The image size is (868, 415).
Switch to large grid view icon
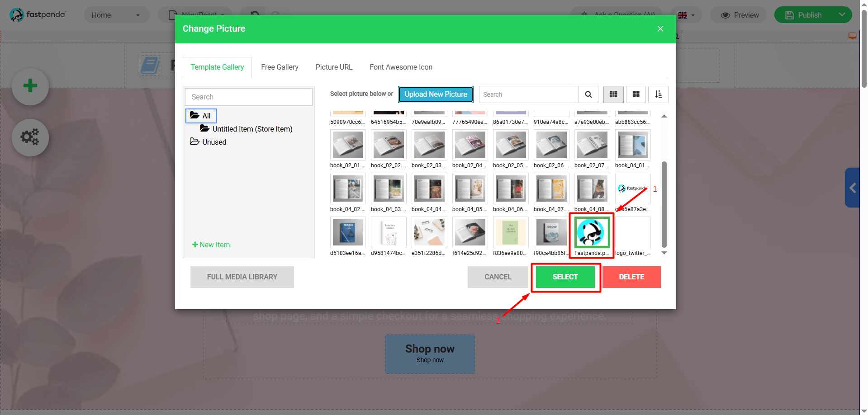(636, 94)
